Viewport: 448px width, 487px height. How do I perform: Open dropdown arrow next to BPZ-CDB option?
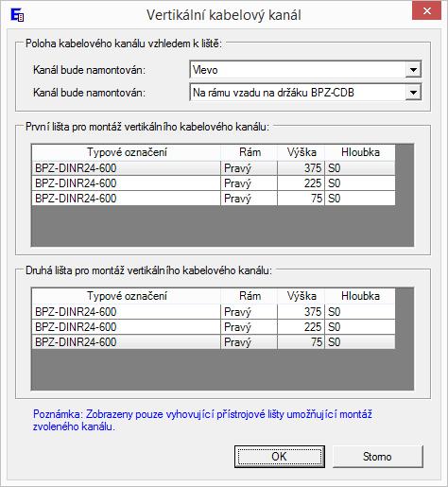tap(413, 93)
